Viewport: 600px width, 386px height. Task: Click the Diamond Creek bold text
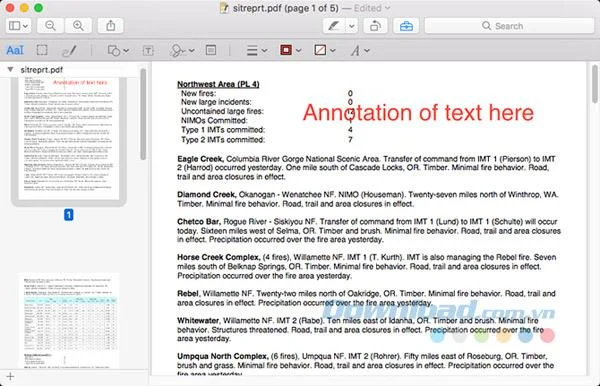coord(207,194)
